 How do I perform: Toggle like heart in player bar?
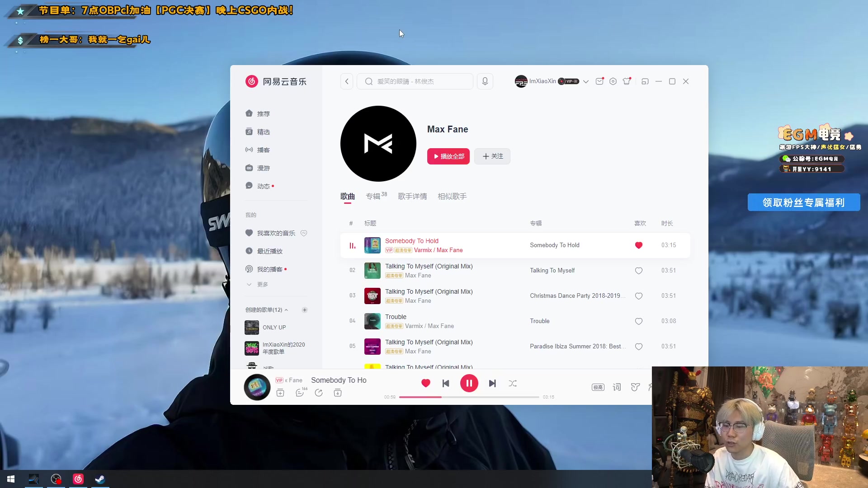click(425, 383)
